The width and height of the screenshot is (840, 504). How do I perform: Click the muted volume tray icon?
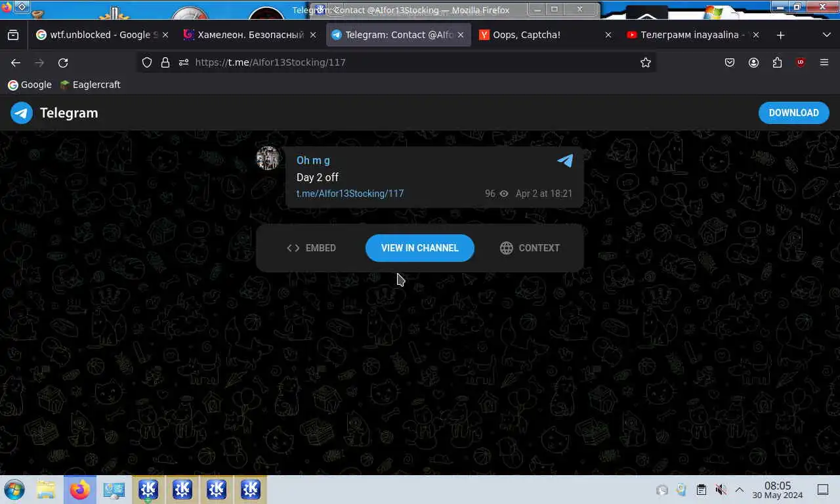(x=720, y=490)
